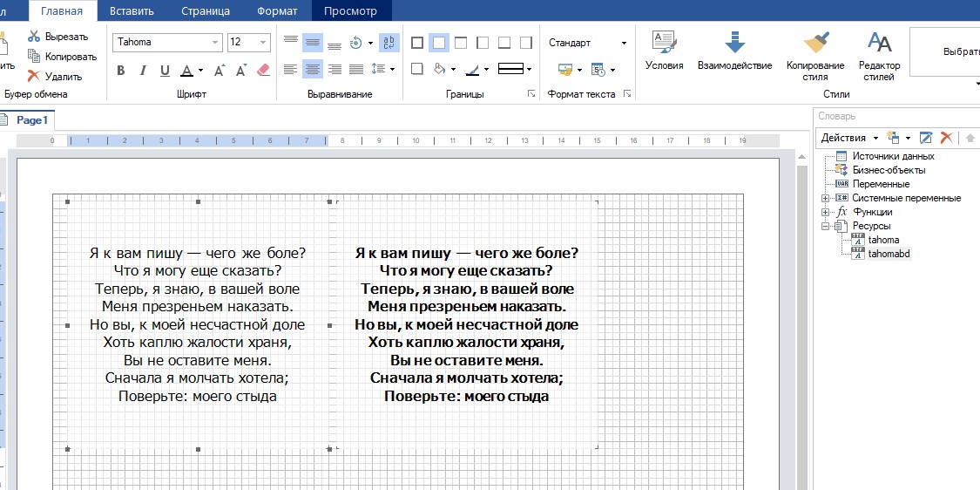The width and height of the screenshot is (980, 490).
Task: Open the Формат текста dialog launcher
Action: coord(627,94)
